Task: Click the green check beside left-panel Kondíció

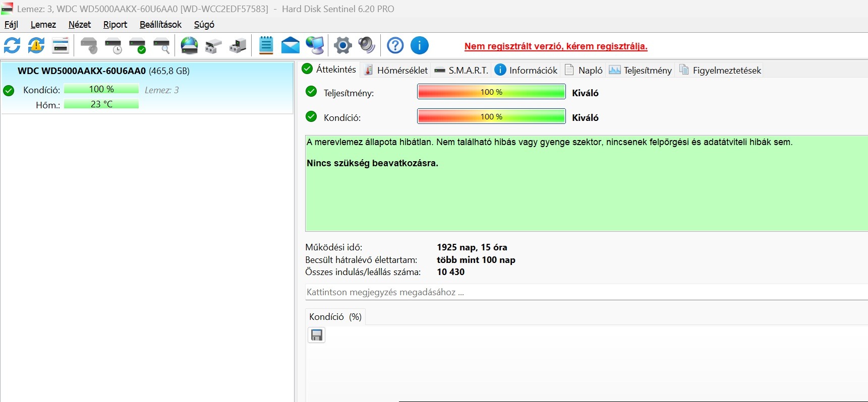Action: click(9, 91)
